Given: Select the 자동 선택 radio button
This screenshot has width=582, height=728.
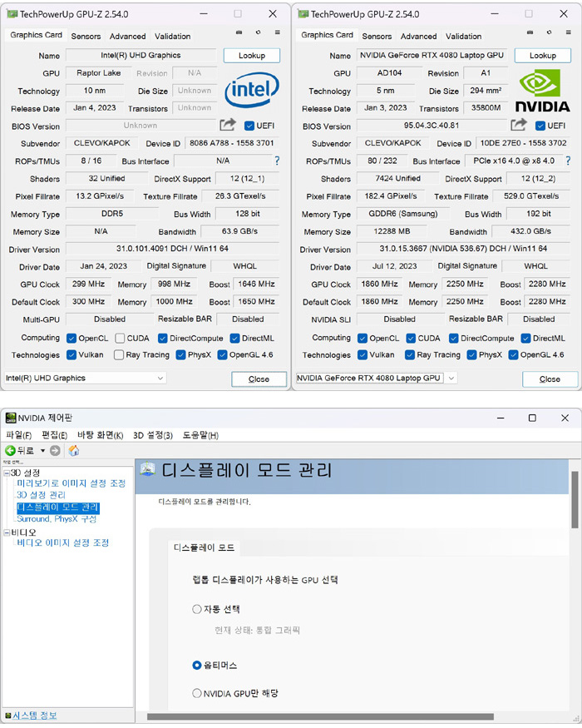Looking at the screenshot, I should [x=197, y=609].
